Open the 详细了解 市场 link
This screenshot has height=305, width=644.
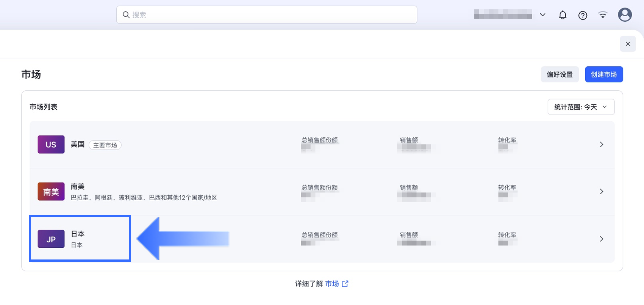tap(332, 284)
